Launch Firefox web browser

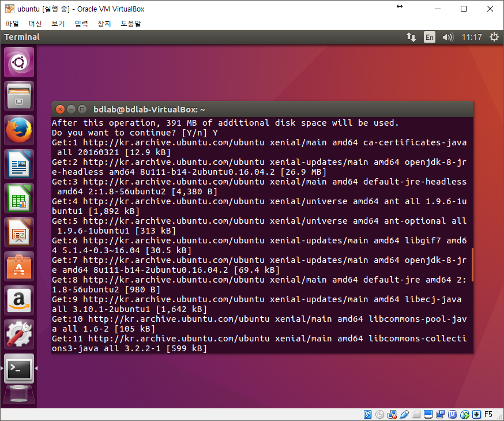(x=19, y=130)
